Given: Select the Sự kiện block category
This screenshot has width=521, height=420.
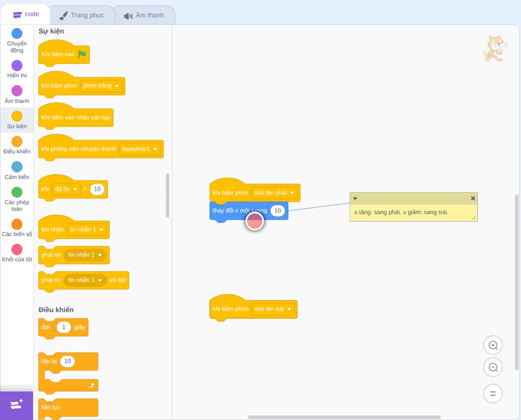Looking at the screenshot, I should (x=17, y=120).
